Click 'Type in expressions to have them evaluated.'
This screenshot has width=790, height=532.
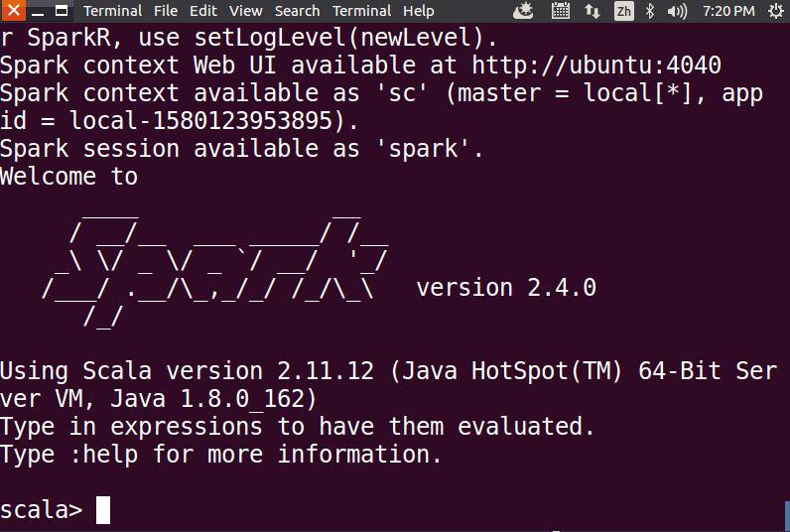298,427
